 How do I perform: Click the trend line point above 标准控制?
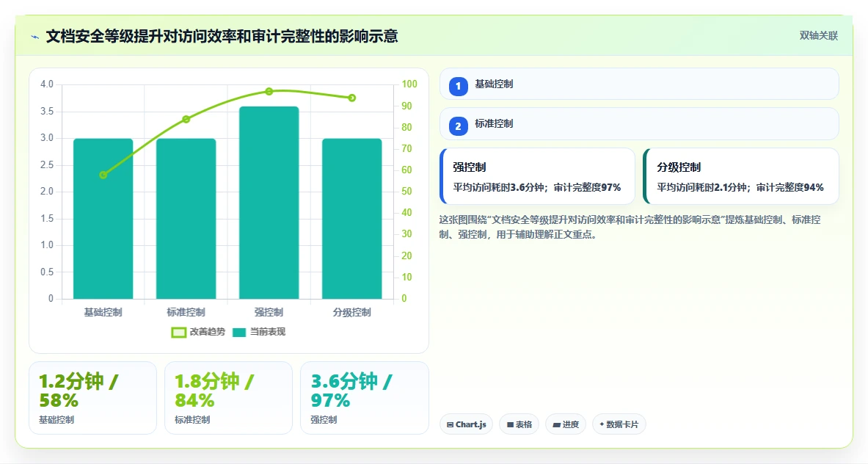pos(186,119)
